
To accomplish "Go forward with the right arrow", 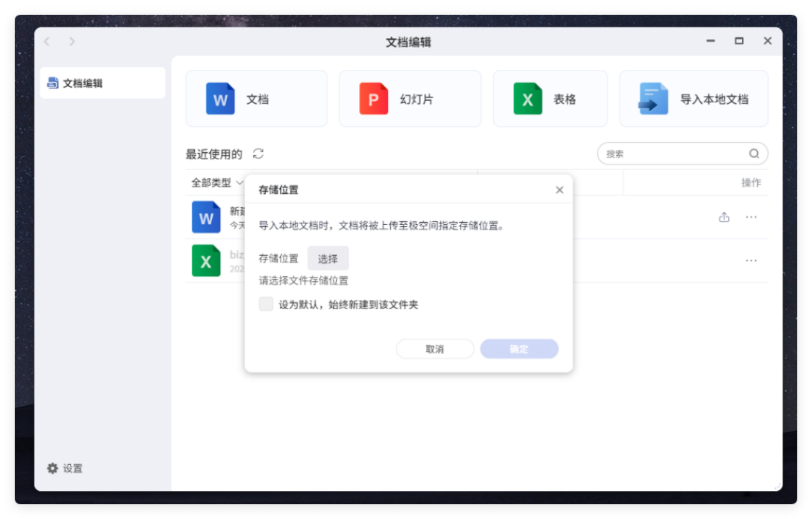I will point(72,42).
